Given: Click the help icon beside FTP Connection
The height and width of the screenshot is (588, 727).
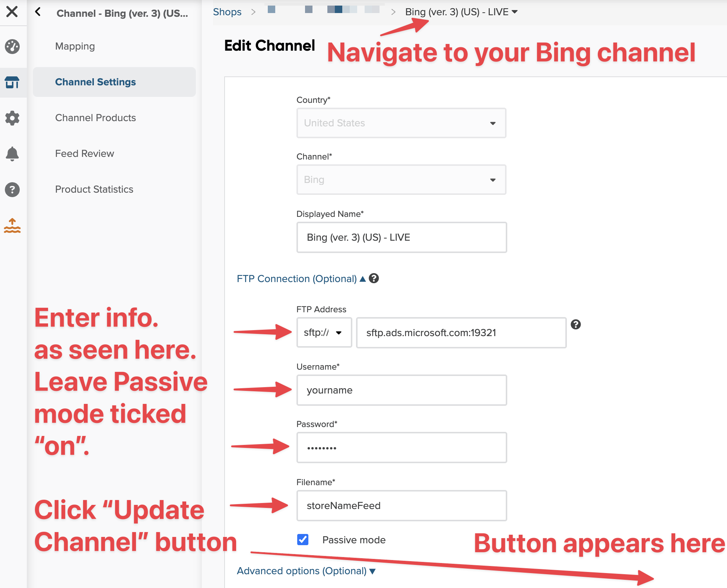Looking at the screenshot, I should (x=374, y=278).
